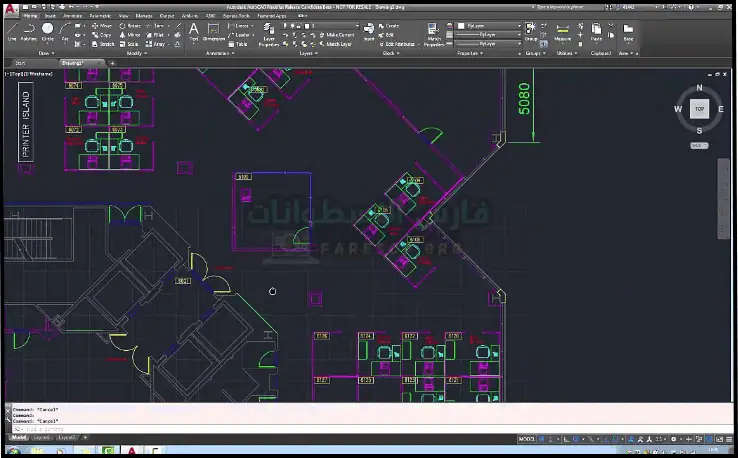
Task: Open the Start file tab
Action: (20, 62)
